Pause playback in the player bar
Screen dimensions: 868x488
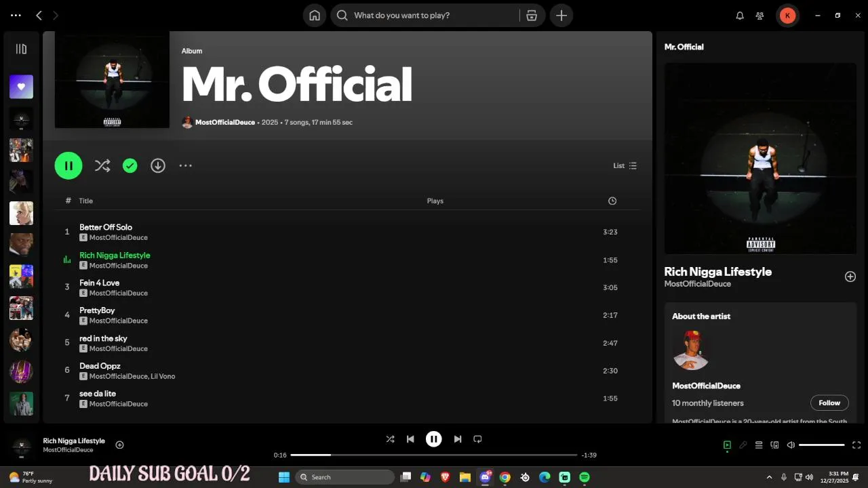pos(434,439)
